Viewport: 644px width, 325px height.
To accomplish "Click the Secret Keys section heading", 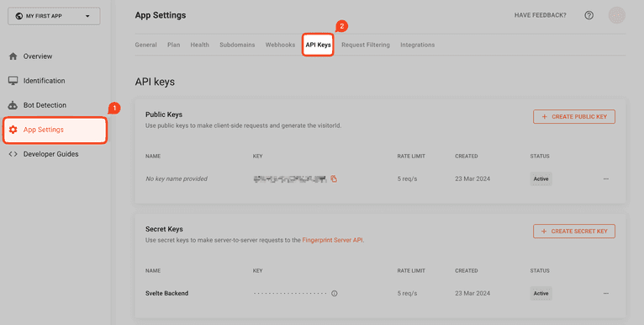I will point(164,229).
